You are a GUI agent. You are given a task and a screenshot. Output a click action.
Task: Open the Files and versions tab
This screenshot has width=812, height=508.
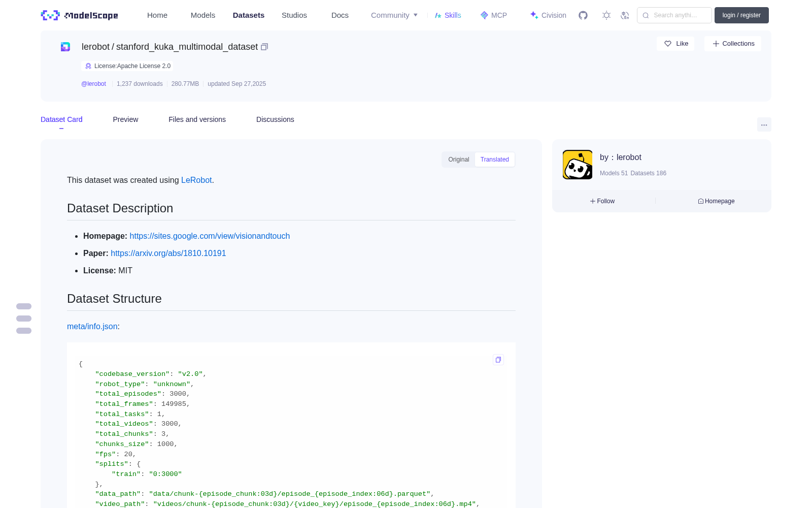point(197,119)
